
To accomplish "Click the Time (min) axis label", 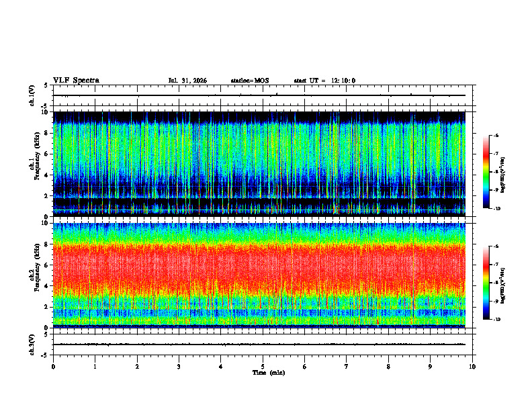I will [x=269, y=373].
